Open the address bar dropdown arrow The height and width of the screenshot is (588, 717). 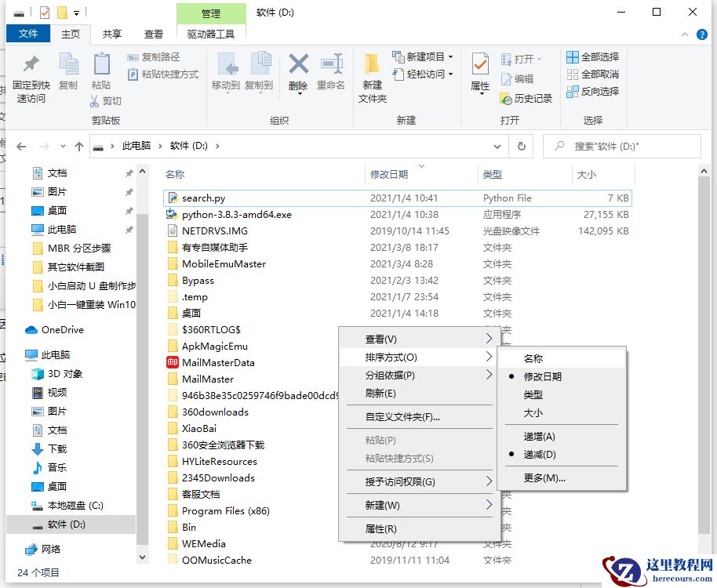click(x=497, y=146)
